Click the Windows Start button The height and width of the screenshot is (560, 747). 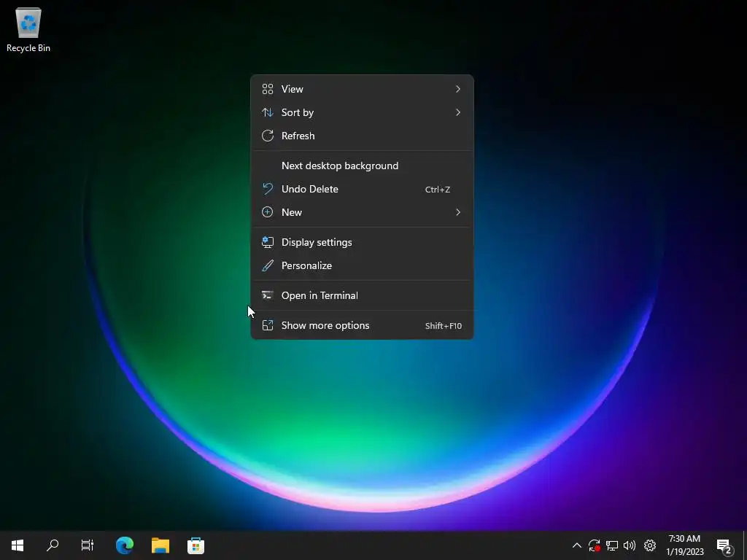(x=18, y=545)
